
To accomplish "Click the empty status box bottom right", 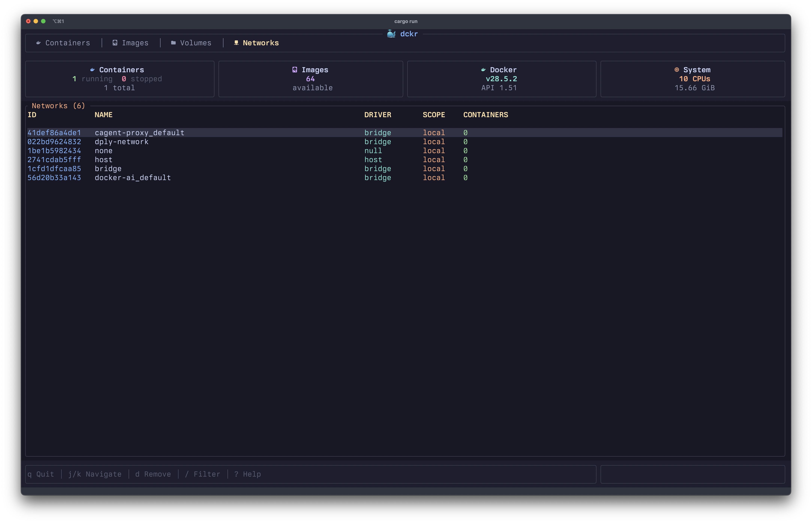I will click(x=692, y=474).
